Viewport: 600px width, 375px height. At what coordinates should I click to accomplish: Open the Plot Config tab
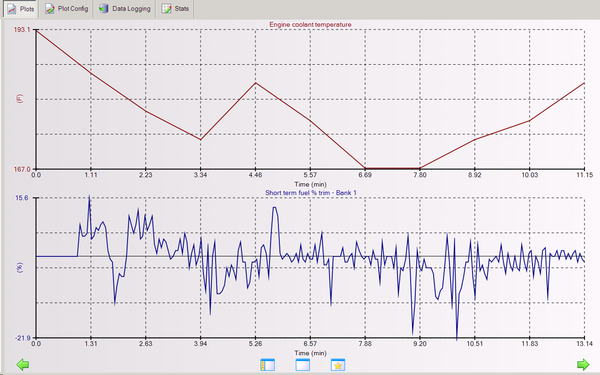pos(67,9)
